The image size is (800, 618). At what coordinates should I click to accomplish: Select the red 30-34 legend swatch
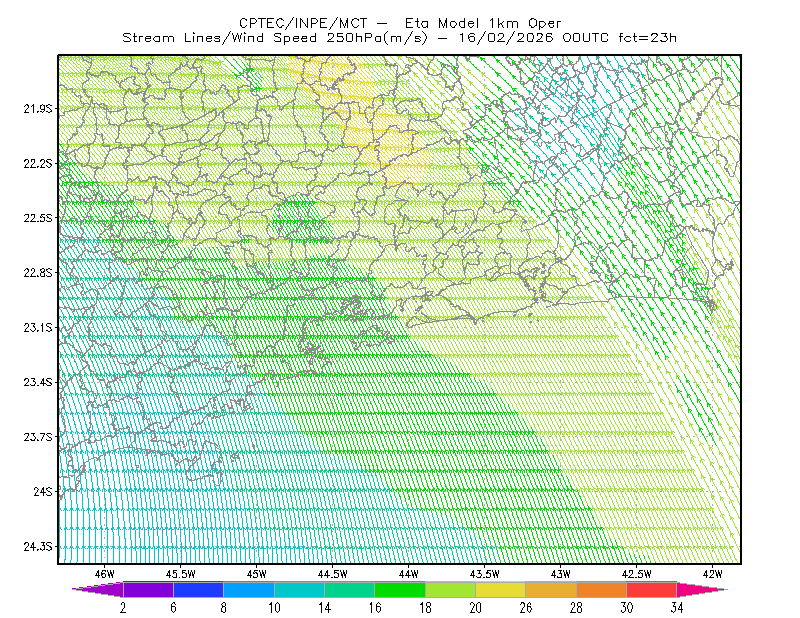tap(652, 589)
